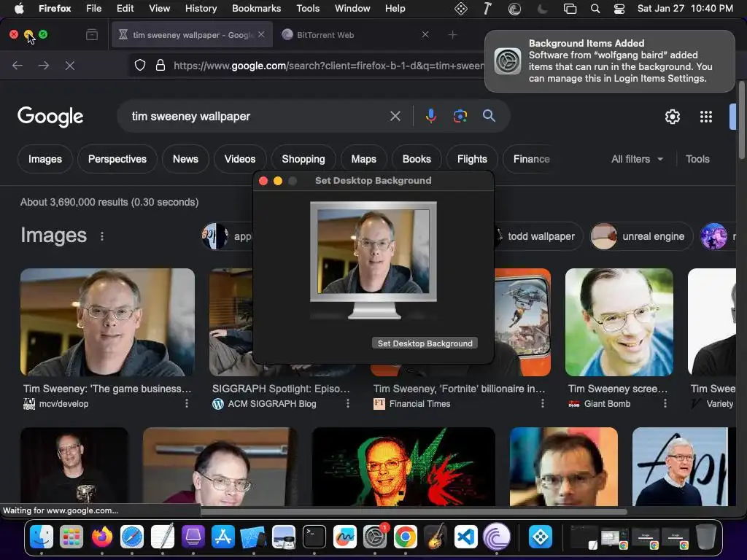Open more options for the Images section
The width and height of the screenshot is (747, 560).
(102, 236)
